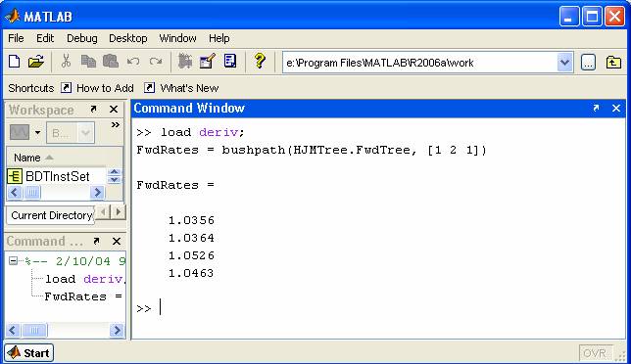Click the value 1.0463 in output
631x364 pixels.
pyautogui.click(x=191, y=273)
